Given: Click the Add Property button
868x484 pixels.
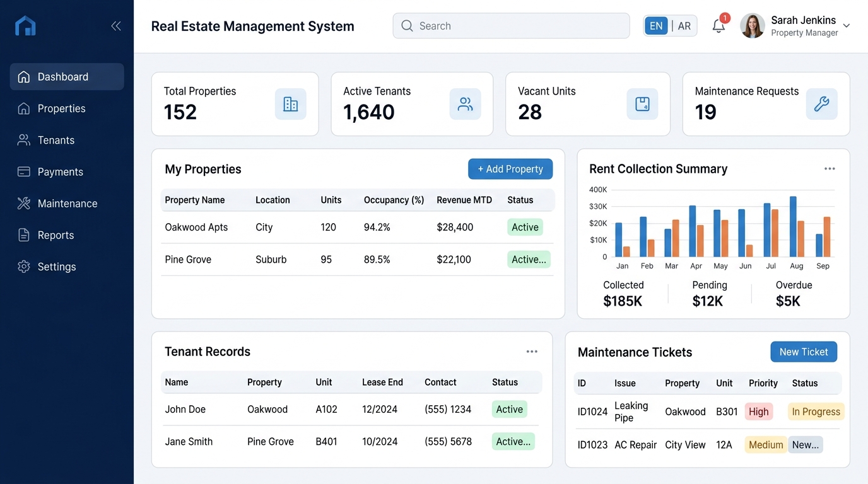Looking at the screenshot, I should pos(510,169).
